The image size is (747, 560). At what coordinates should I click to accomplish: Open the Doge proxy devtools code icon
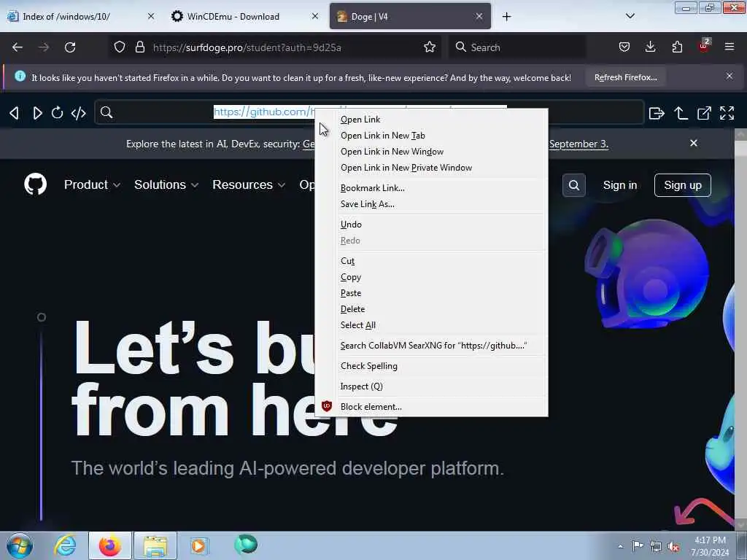pyautogui.click(x=79, y=113)
